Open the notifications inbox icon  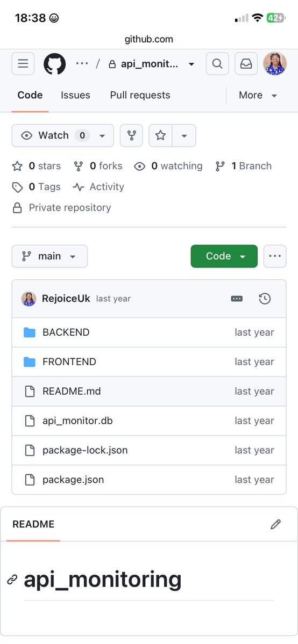click(246, 64)
